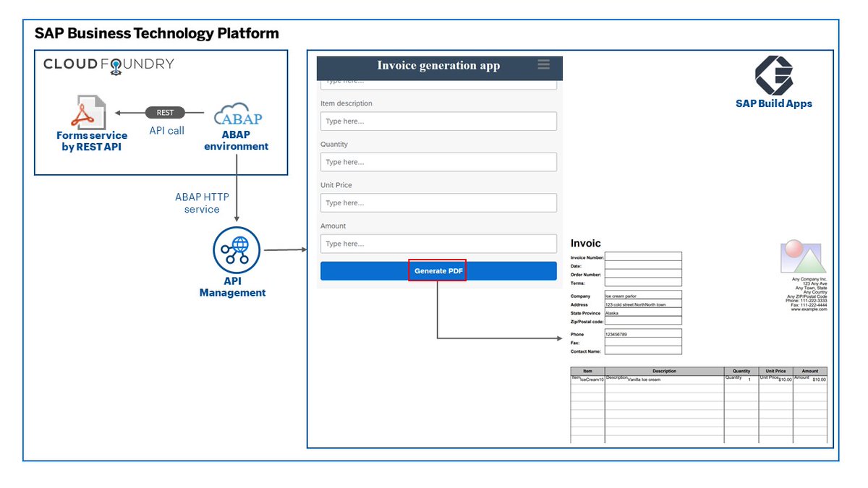This screenshot has width=868, height=488.
Task: Click the placeholder company logo on invoice
Action: coord(803,257)
